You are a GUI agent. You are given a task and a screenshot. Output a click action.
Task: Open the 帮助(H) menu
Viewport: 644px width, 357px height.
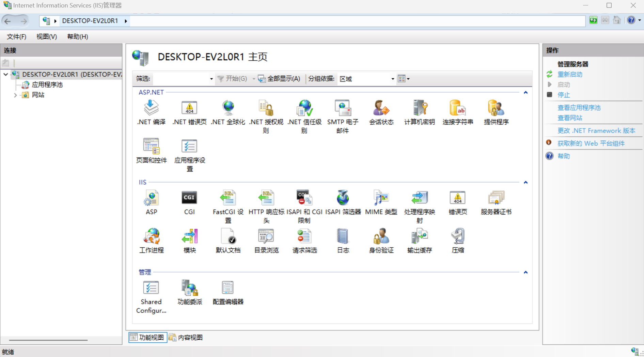[x=78, y=36]
